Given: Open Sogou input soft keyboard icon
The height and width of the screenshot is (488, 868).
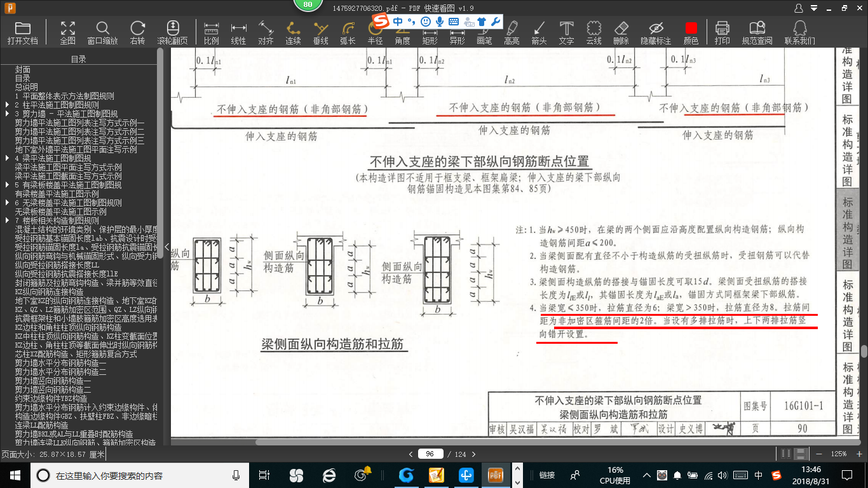Looking at the screenshot, I should tap(454, 22).
